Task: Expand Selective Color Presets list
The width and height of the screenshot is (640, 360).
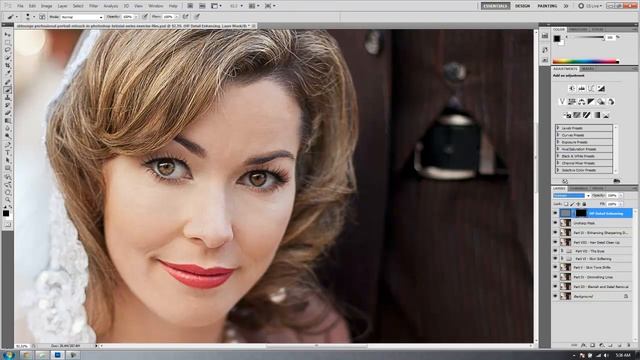Action: pyautogui.click(x=558, y=170)
